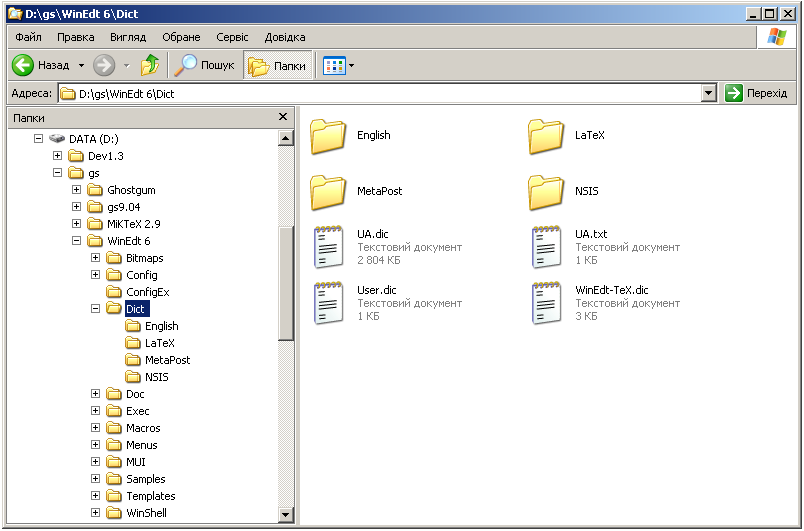Expand the MiKTeX 2.9 tree node
Viewport: 804px width, 531px height.
coord(77,224)
